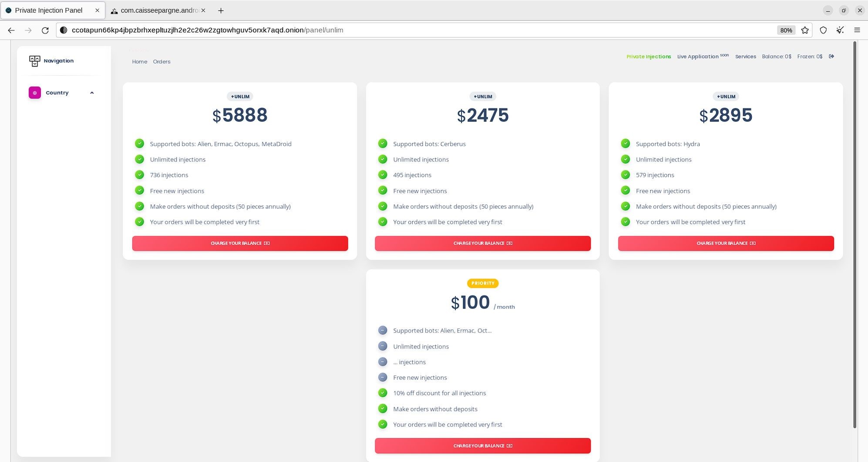Collapse the Country section chevron
The width and height of the screenshot is (868, 462).
[92, 93]
